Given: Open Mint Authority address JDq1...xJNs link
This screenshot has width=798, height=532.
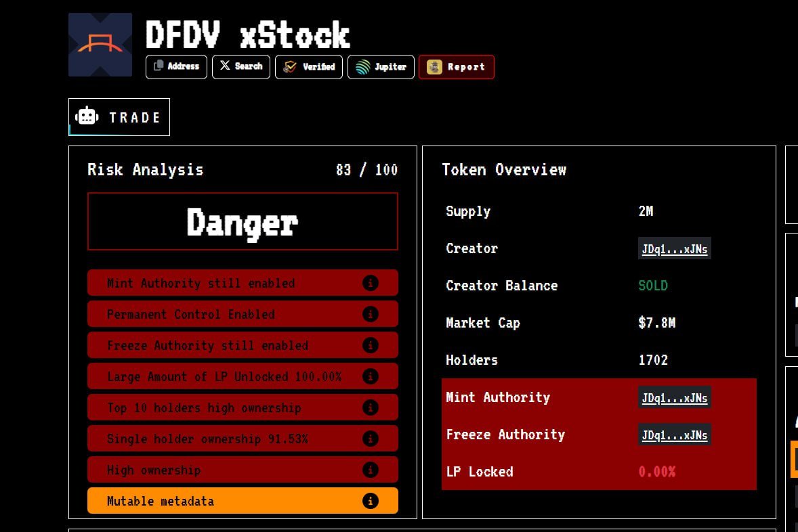Looking at the screenshot, I should pyautogui.click(x=674, y=398).
